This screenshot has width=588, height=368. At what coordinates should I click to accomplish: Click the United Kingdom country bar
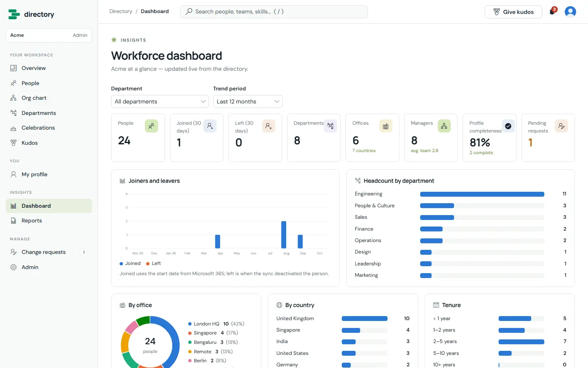click(365, 319)
